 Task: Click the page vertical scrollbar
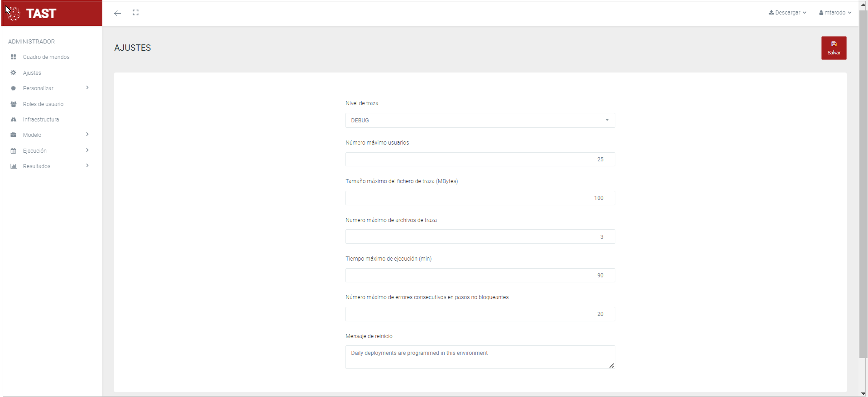point(863,181)
